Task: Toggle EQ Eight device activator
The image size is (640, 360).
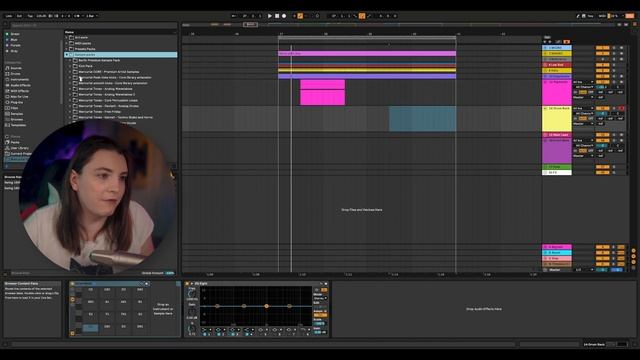Action: tap(187, 283)
